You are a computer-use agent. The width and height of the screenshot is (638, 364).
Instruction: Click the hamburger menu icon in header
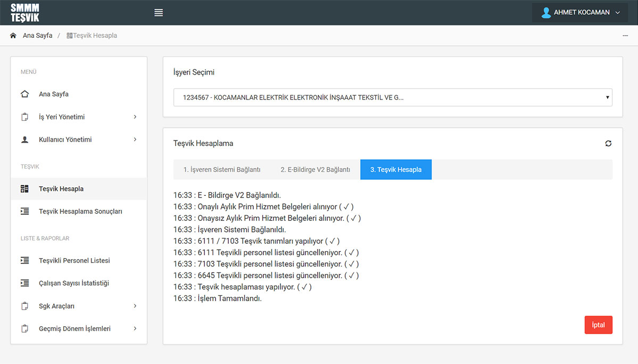coord(159,13)
